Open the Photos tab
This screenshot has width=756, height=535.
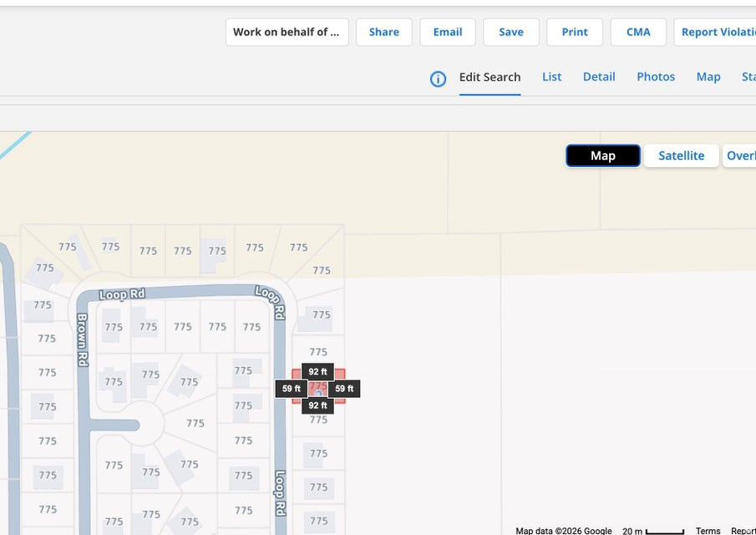[656, 76]
